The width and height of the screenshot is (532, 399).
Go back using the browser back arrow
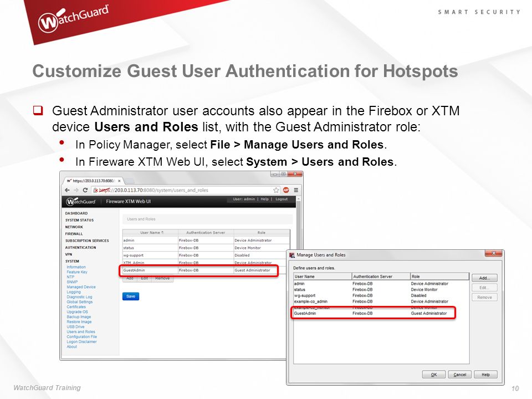coord(67,190)
